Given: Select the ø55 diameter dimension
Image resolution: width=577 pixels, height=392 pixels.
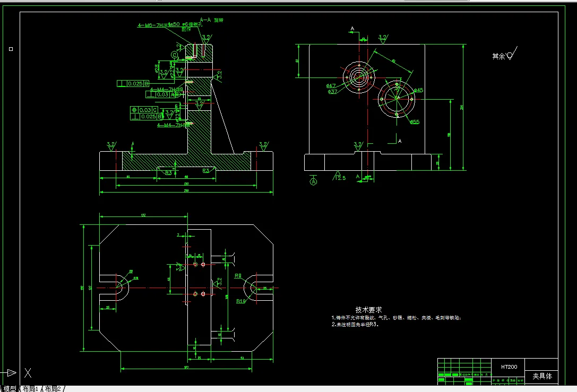Looking at the screenshot, I should [415, 121].
